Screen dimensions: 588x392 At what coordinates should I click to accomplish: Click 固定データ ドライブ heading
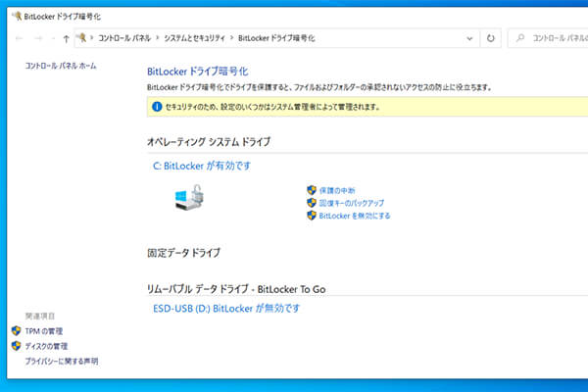click(184, 253)
